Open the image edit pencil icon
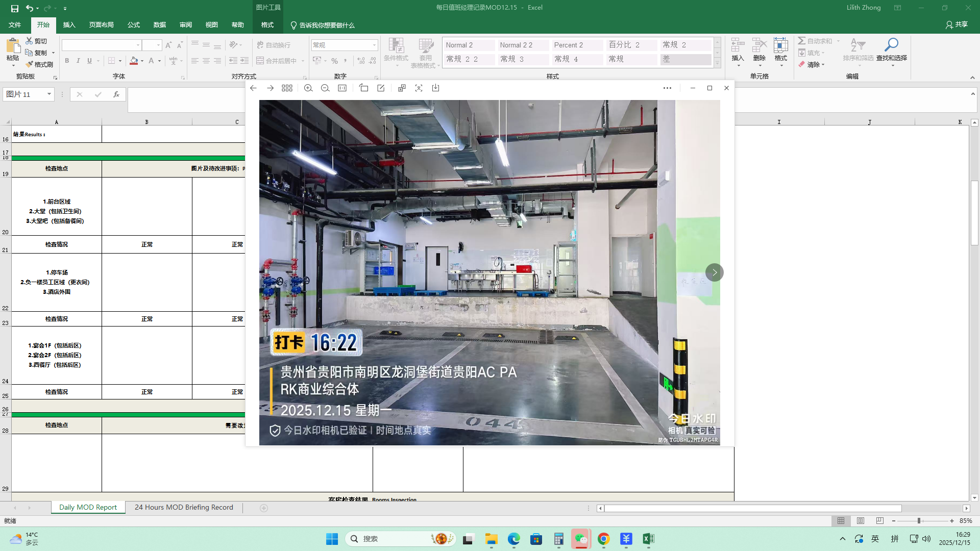This screenshot has width=980, height=551. click(x=381, y=88)
